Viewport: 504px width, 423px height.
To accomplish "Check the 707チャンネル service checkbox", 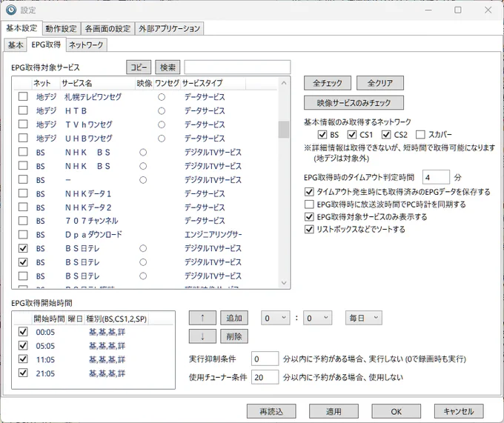I will click(23, 221).
